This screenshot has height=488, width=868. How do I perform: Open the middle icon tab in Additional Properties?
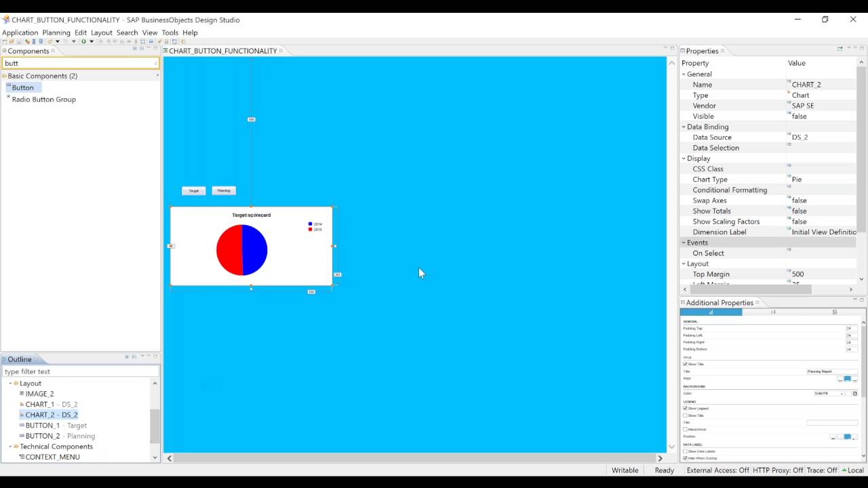[773, 312]
